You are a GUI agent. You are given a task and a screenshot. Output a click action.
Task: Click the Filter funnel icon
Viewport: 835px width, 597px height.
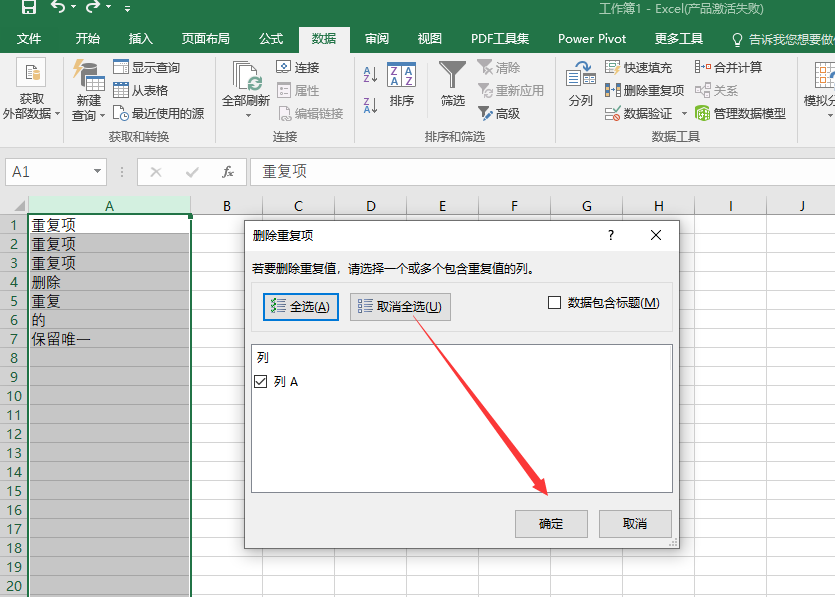click(453, 76)
